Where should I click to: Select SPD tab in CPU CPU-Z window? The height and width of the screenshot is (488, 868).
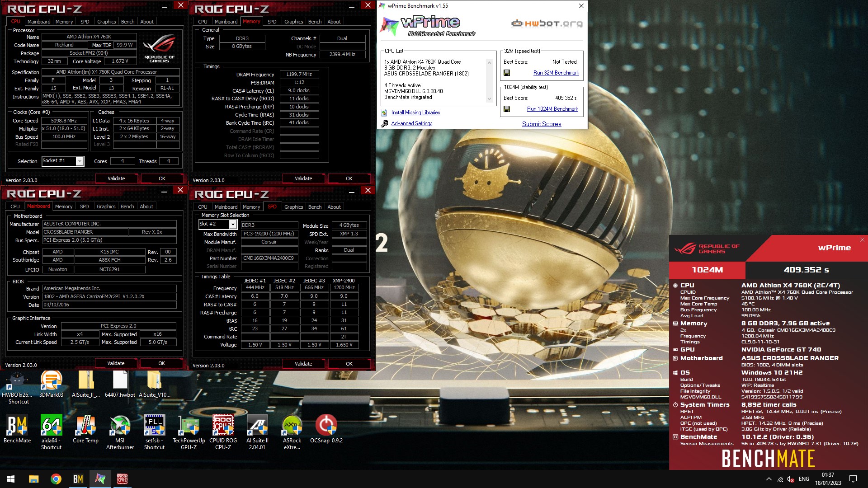pyautogui.click(x=85, y=22)
